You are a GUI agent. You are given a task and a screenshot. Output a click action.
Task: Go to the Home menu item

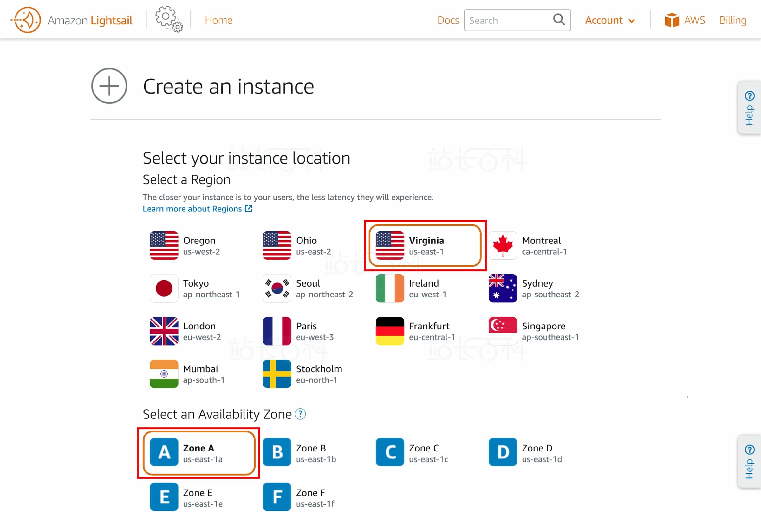(218, 20)
